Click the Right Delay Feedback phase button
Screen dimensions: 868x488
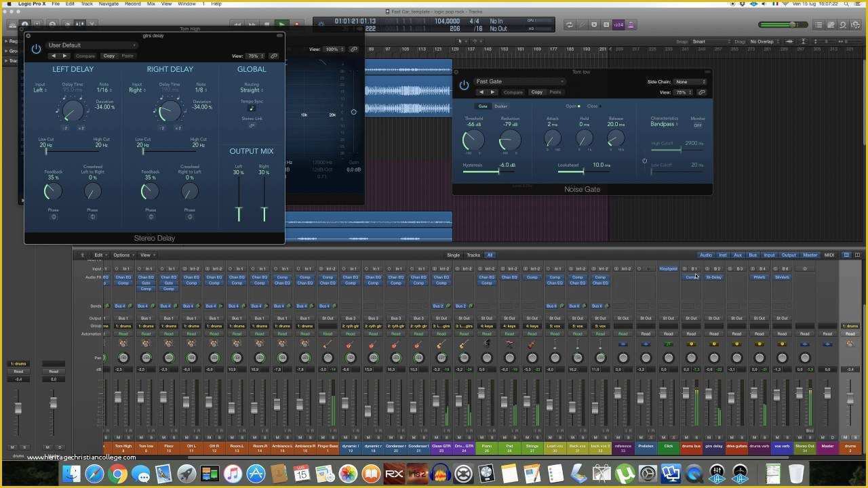(x=151, y=217)
